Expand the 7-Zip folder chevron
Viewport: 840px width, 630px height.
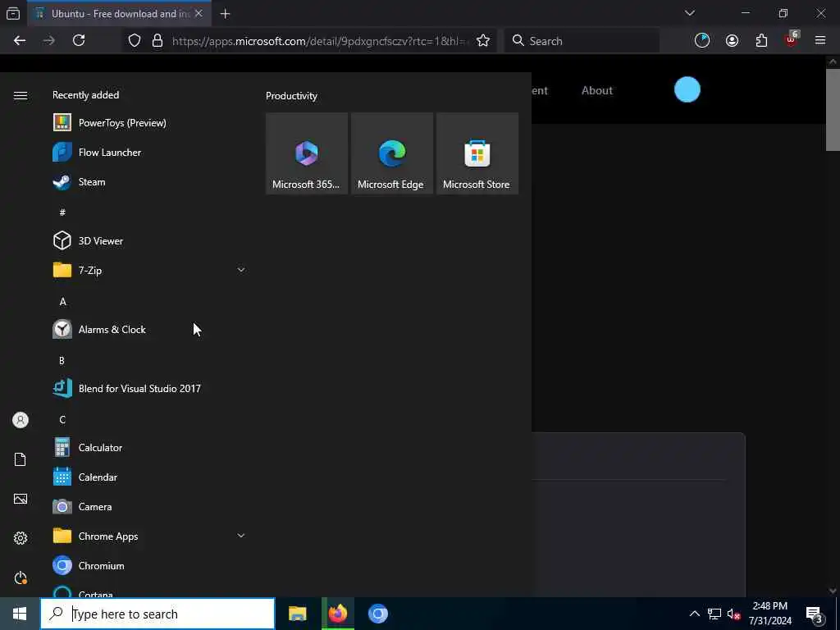coord(241,270)
